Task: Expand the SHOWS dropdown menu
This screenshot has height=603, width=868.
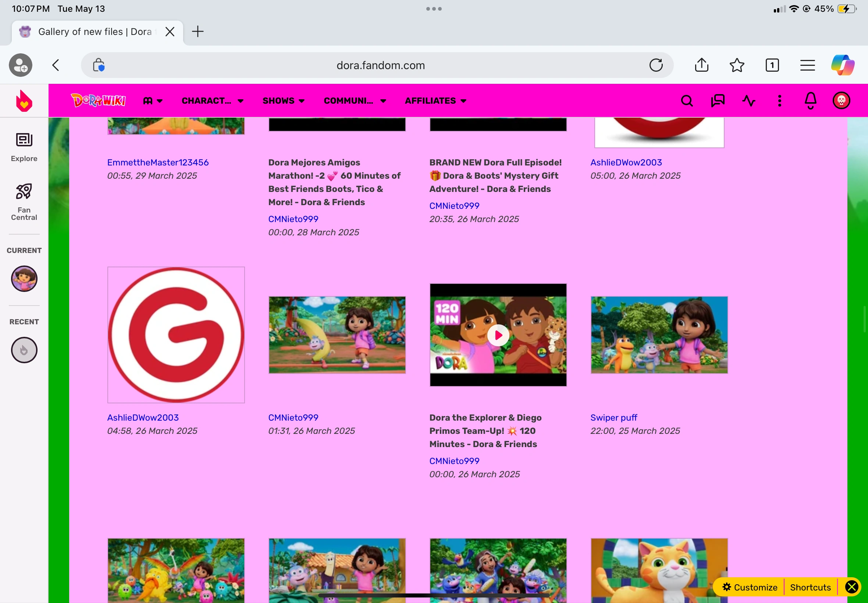Action: [x=284, y=101]
